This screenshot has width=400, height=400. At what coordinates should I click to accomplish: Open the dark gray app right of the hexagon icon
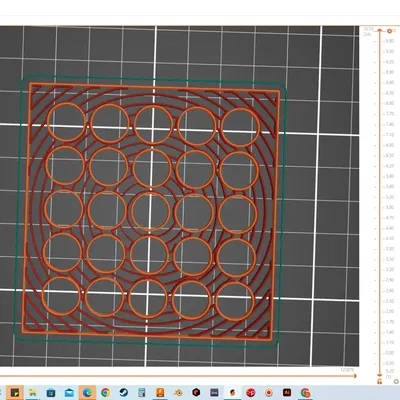tap(214, 392)
